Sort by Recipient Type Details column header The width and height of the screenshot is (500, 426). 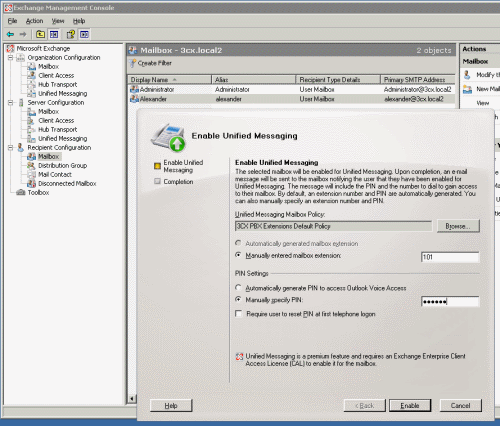338,80
